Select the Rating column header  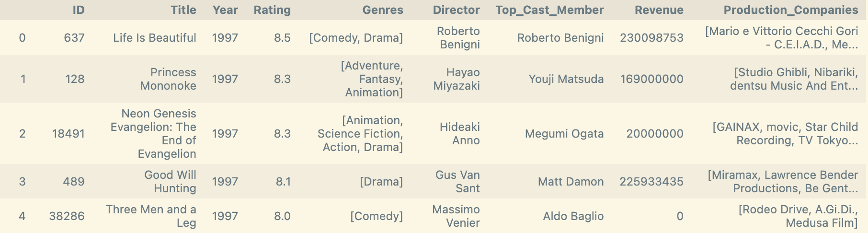pyautogui.click(x=272, y=10)
